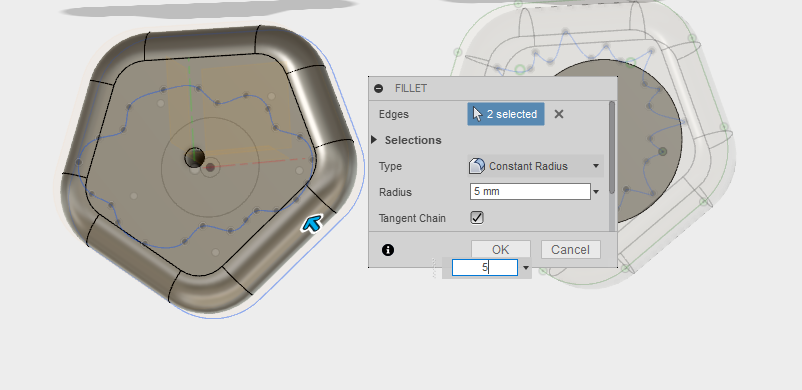This screenshot has width=802, height=390.
Task: Click the blue fillet radius arrow manipulator
Action: coord(312,223)
